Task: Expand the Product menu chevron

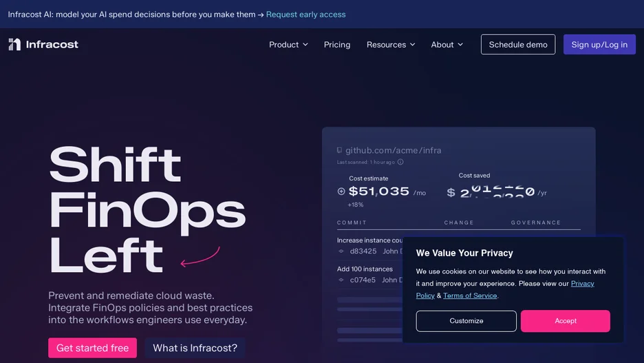Action: tap(305, 44)
